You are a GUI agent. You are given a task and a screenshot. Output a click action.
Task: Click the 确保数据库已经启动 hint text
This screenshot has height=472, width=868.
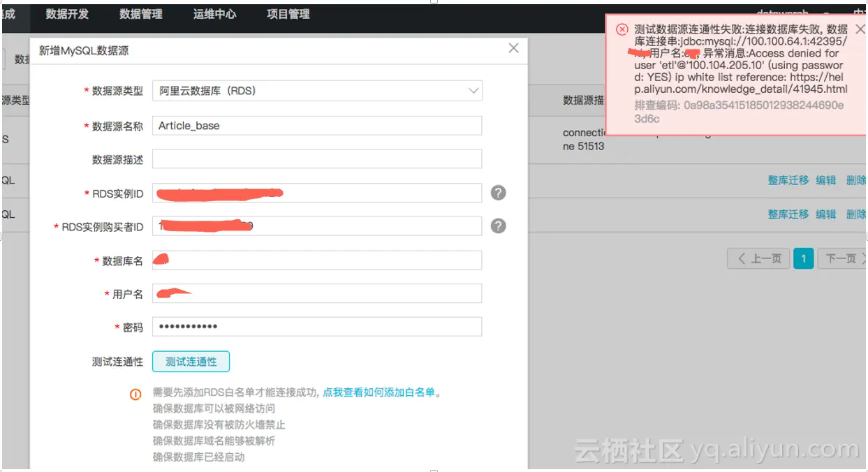click(198, 457)
